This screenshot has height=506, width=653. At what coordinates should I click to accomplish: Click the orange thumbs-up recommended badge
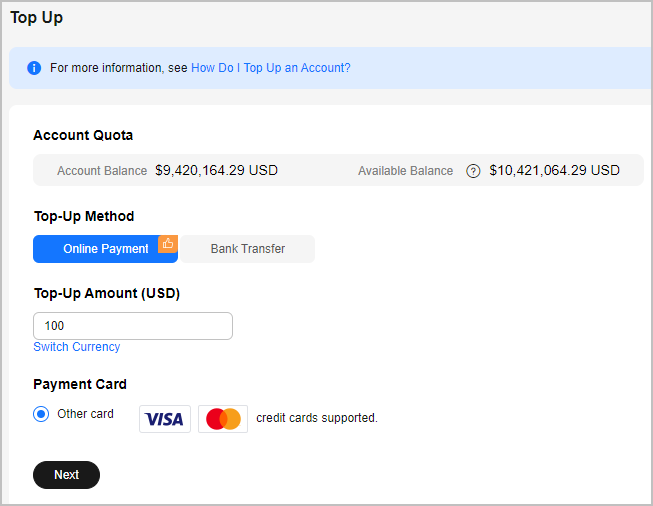[x=168, y=244]
